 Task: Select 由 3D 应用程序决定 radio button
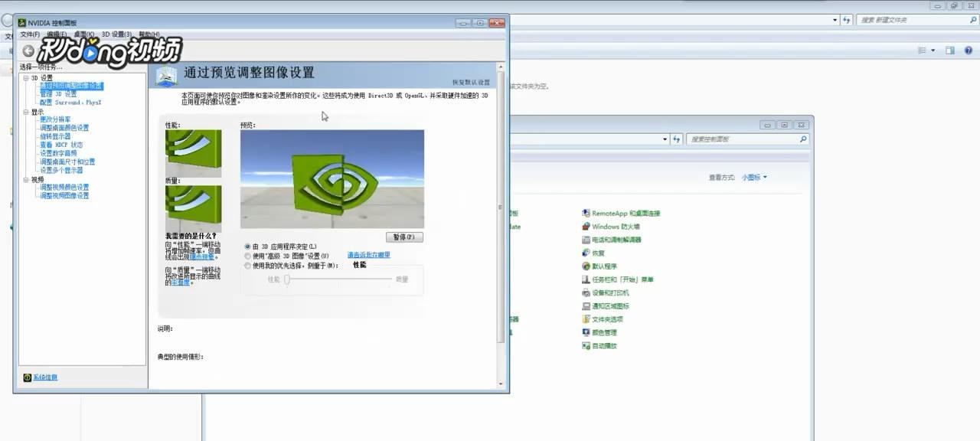coord(247,247)
